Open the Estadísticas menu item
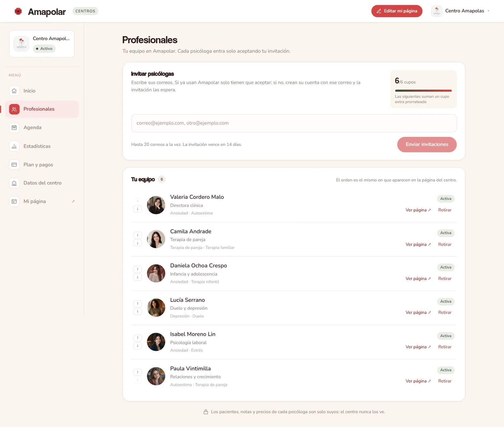504x427 pixels. coord(42,146)
